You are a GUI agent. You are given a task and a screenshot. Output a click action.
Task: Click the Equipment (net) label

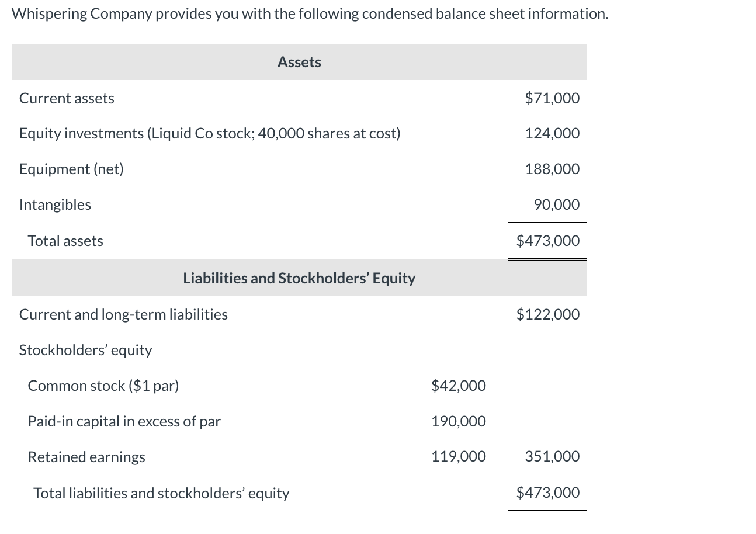(71, 169)
